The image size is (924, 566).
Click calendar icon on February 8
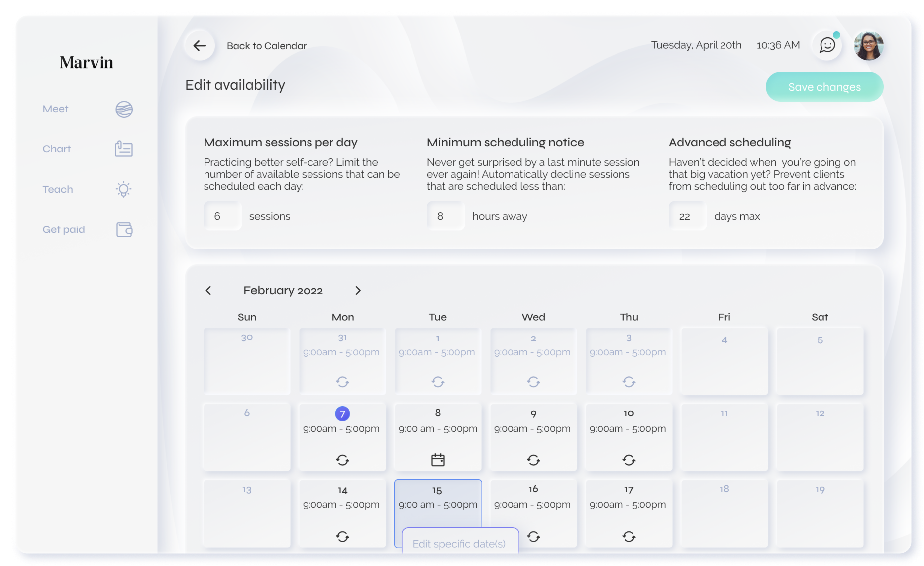438,460
